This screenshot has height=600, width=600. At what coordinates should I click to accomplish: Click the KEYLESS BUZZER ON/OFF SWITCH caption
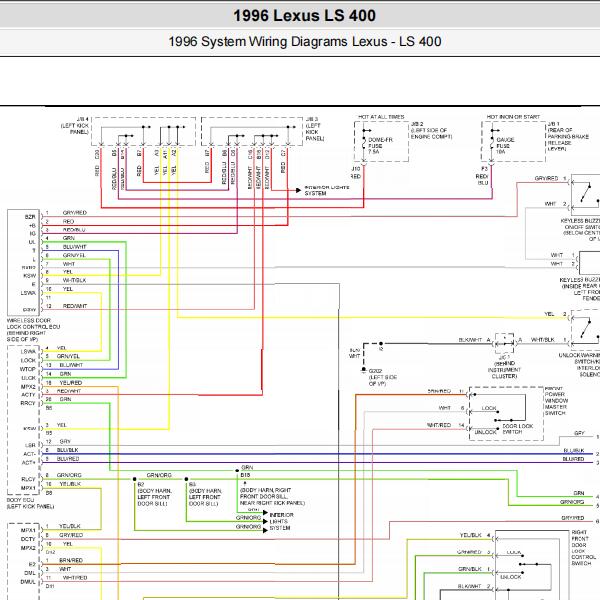580,230
